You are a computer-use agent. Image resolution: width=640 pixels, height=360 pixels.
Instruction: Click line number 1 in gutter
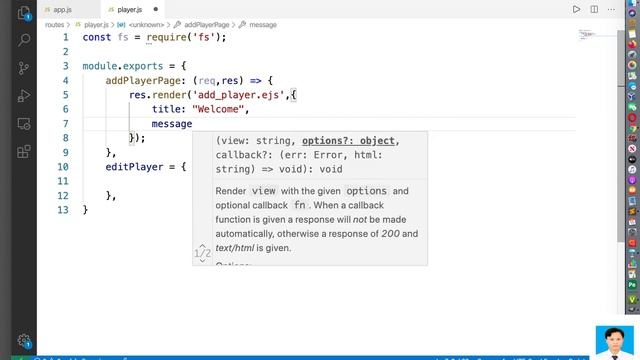[65, 38]
